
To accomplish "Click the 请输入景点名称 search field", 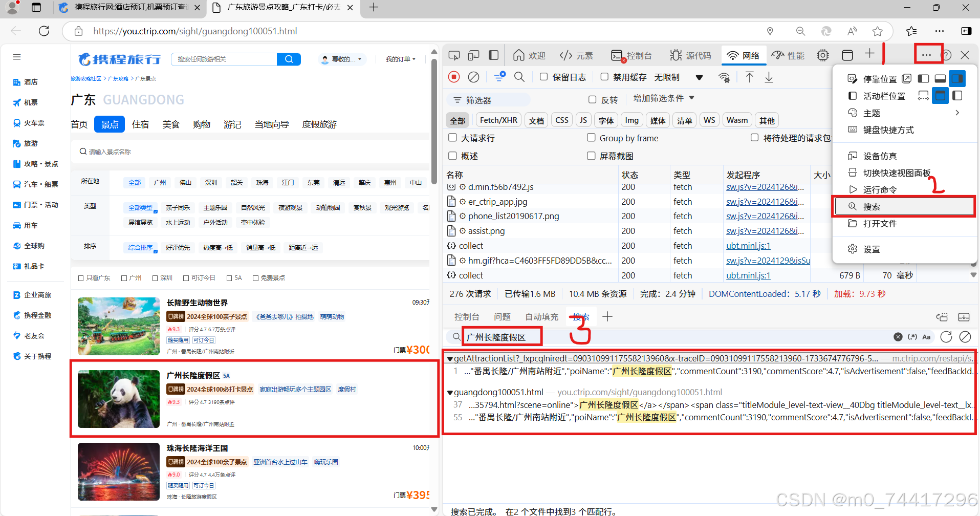I will pos(251,152).
